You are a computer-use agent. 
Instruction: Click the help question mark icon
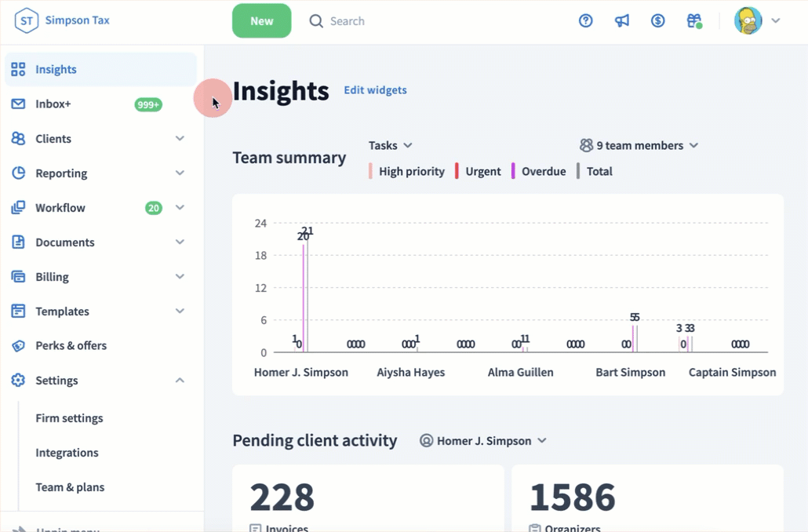(585, 21)
